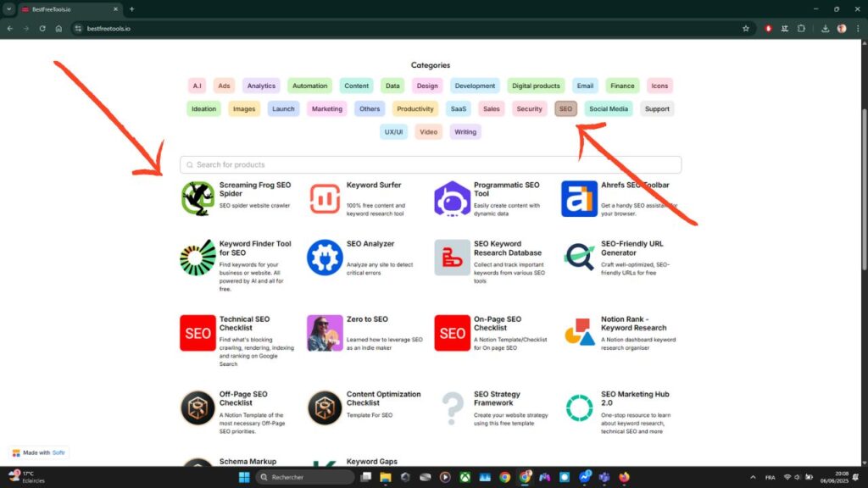Viewport: 868px width, 488px height.
Task: Filter by SaaS category
Action: click(459, 109)
